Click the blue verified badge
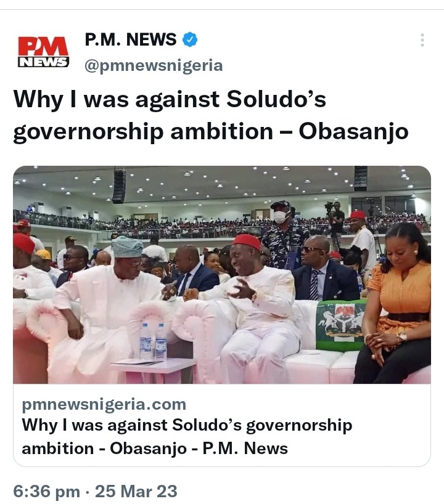Viewport: 444px width, 504px height. tap(190, 39)
